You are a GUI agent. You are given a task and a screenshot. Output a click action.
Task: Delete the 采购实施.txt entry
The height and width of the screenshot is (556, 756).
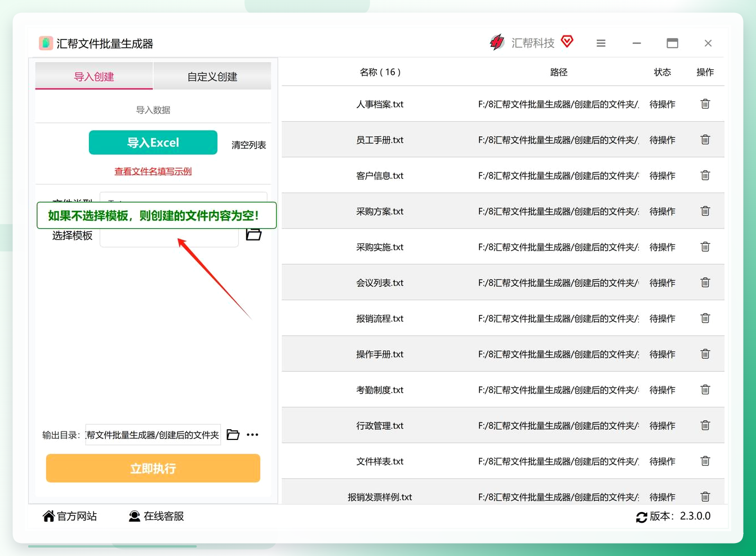tap(705, 247)
